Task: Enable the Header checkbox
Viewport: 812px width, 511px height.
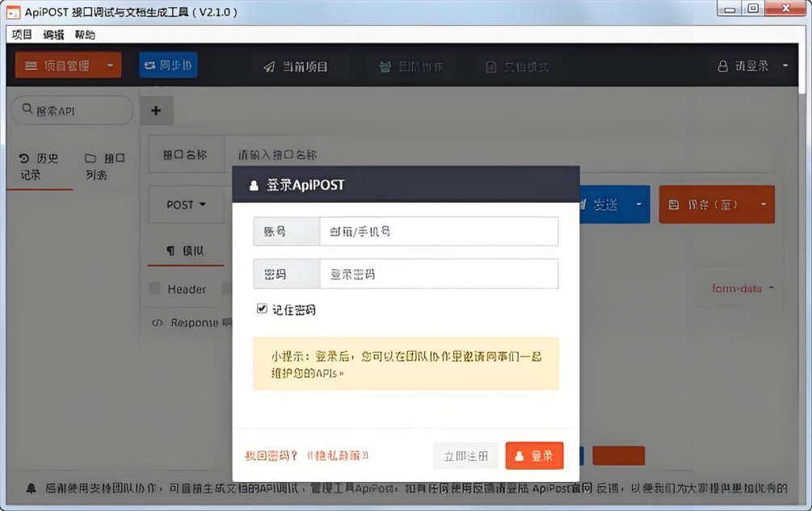Action: coord(155,289)
